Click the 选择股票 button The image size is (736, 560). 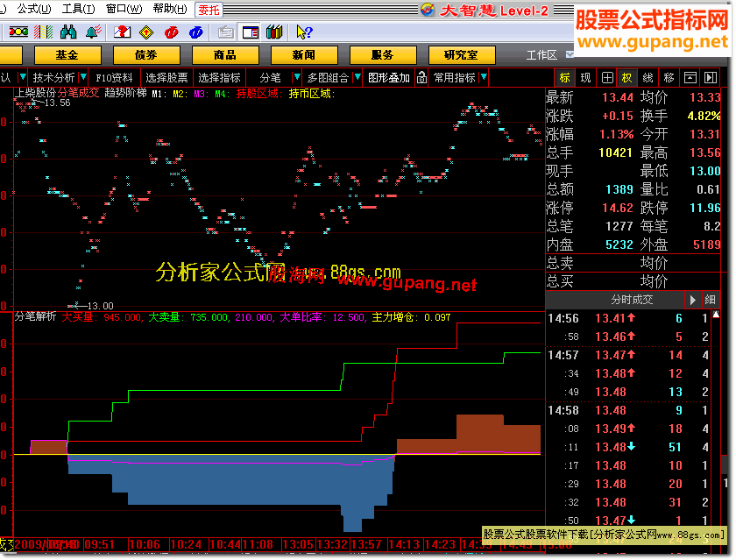(166, 77)
